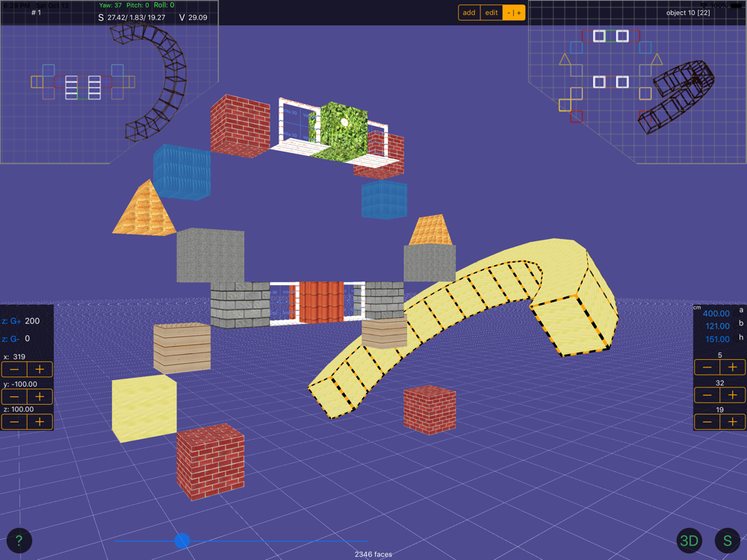
Task: Select dimension b value 121.00
Action: coord(717,326)
